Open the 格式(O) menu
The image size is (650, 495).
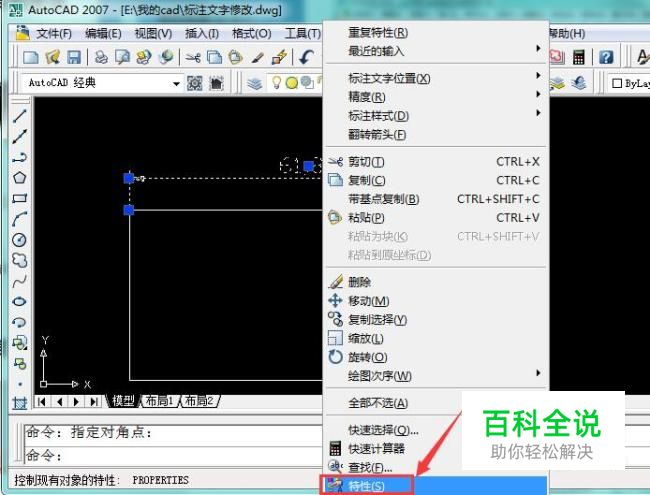252,33
